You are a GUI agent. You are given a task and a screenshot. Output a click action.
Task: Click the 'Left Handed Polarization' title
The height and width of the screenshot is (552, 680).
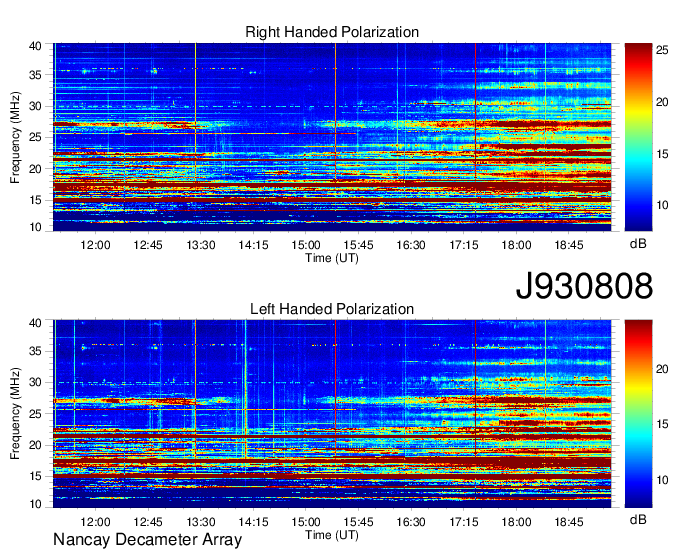pos(332,309)
